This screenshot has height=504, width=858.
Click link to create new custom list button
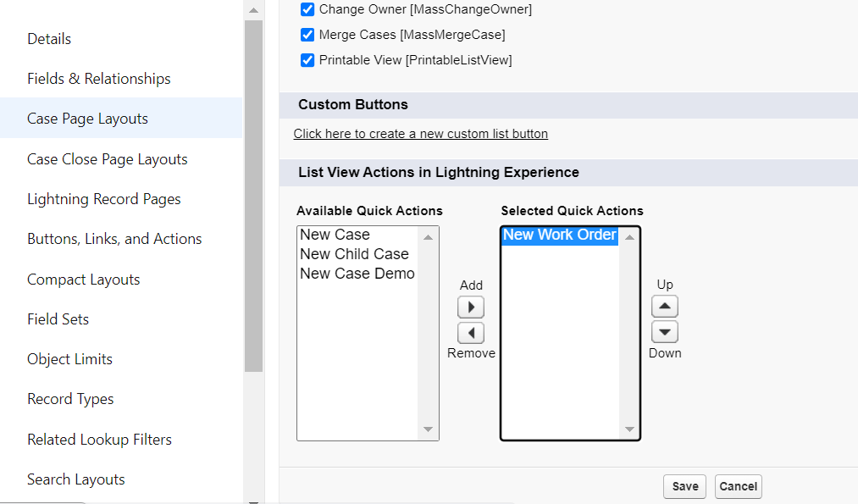coord(420,134)
